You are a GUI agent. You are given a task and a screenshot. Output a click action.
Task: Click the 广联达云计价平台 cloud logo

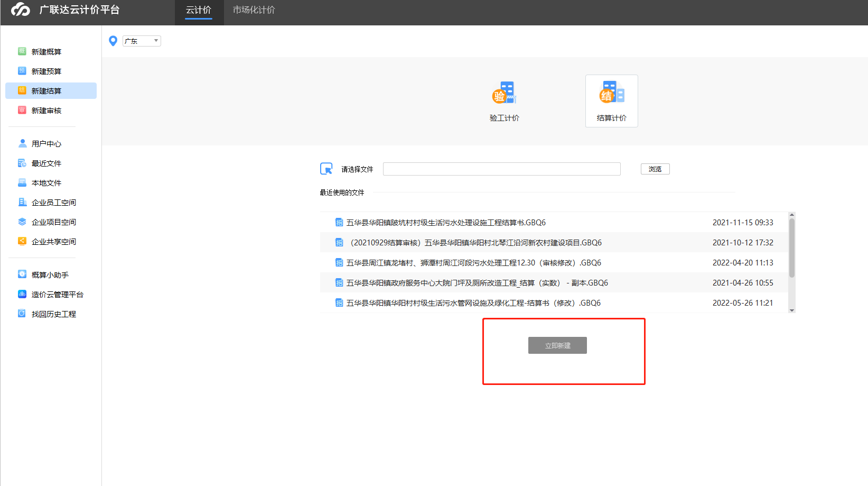point(21,10)
